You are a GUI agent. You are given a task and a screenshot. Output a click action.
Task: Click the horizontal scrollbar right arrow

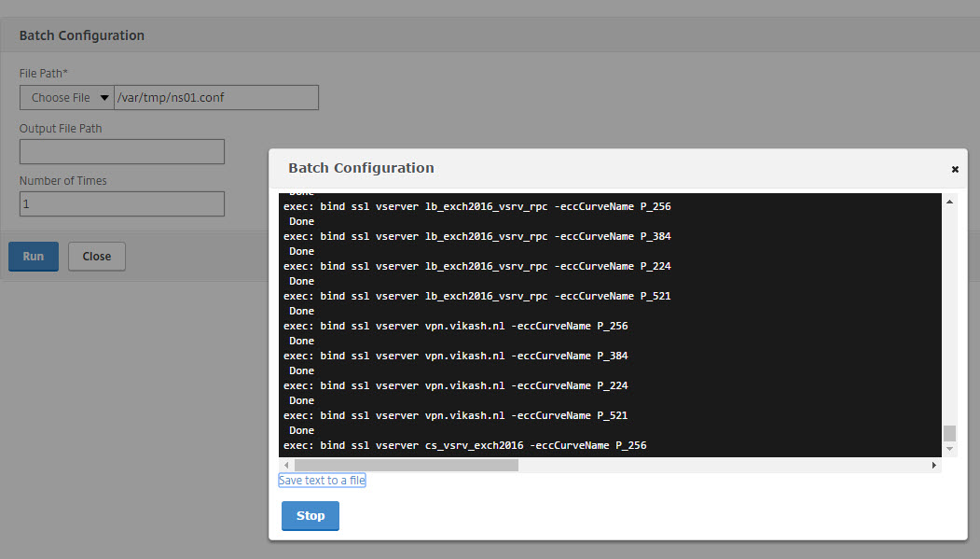[x=933, y=465]
